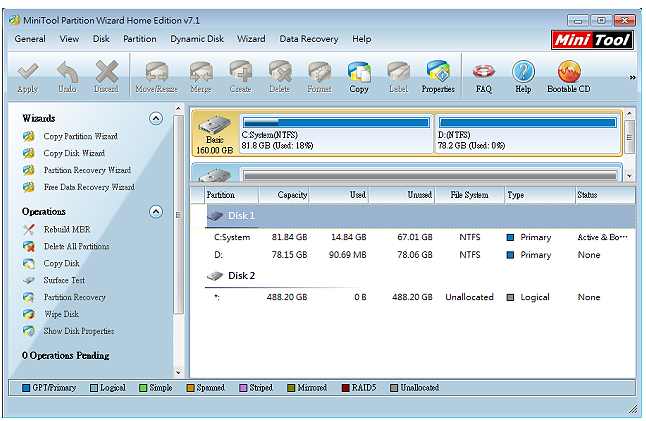Open the View menu

click(69, 39)
